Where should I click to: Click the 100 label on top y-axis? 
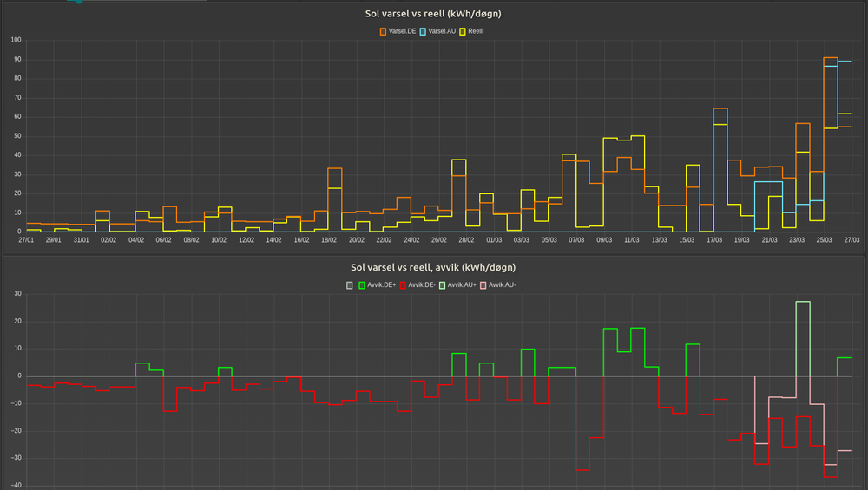coord(14,41)
